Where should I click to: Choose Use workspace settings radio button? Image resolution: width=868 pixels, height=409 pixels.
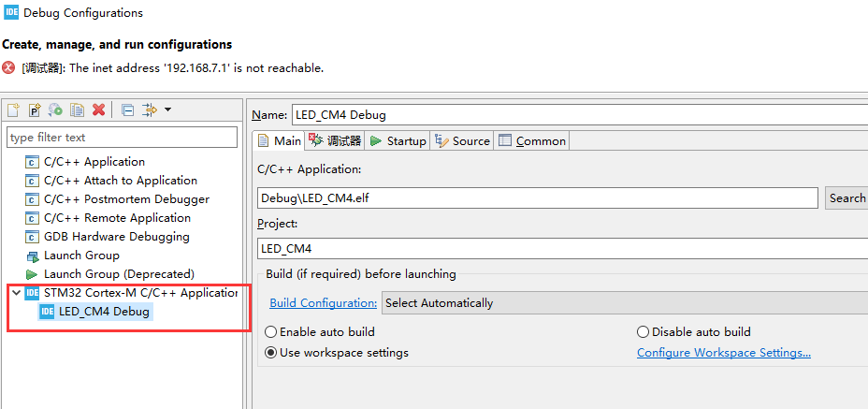[271, 353]
